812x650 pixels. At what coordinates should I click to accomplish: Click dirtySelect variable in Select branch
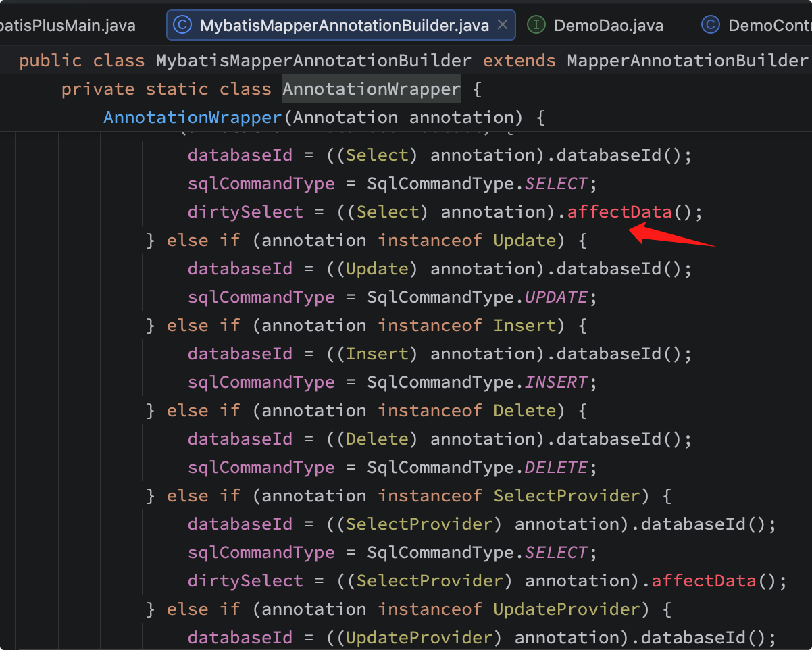point(245,212)
